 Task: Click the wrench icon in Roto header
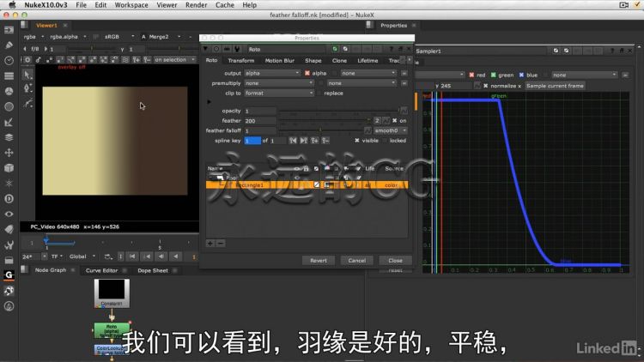(237, 49)
